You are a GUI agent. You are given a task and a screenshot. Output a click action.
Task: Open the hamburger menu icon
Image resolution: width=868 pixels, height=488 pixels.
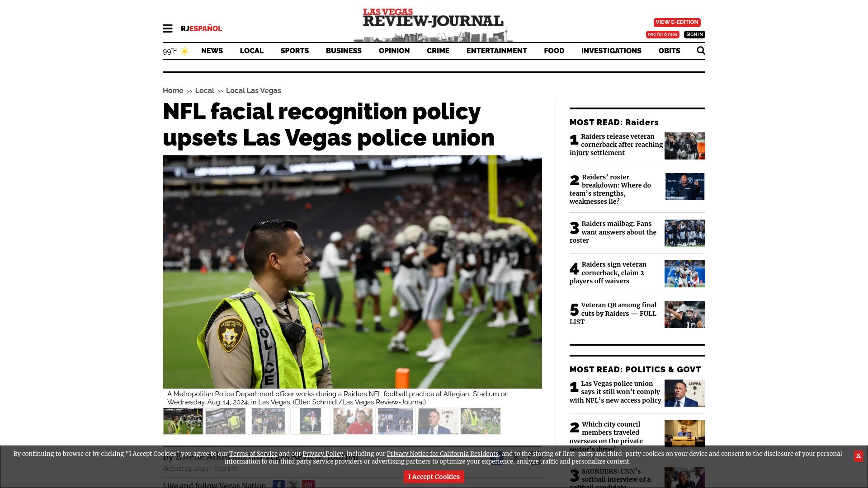[x=168, y=28]
